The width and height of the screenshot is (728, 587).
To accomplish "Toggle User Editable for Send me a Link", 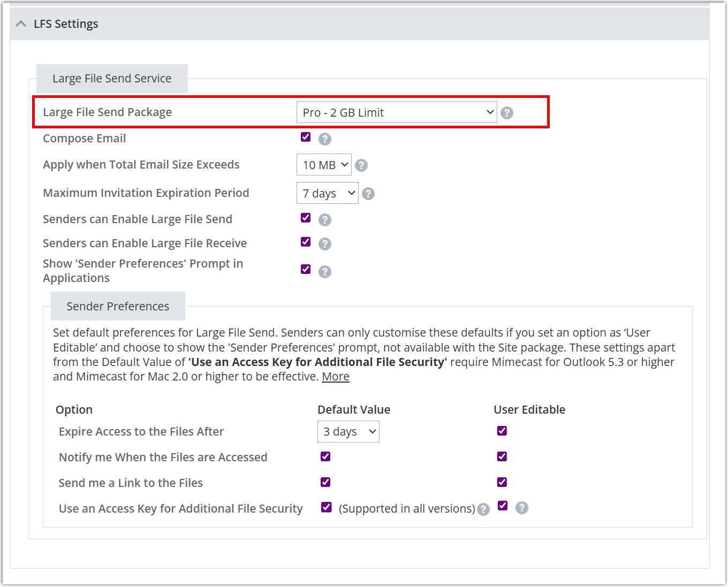I will pos(502,482).
